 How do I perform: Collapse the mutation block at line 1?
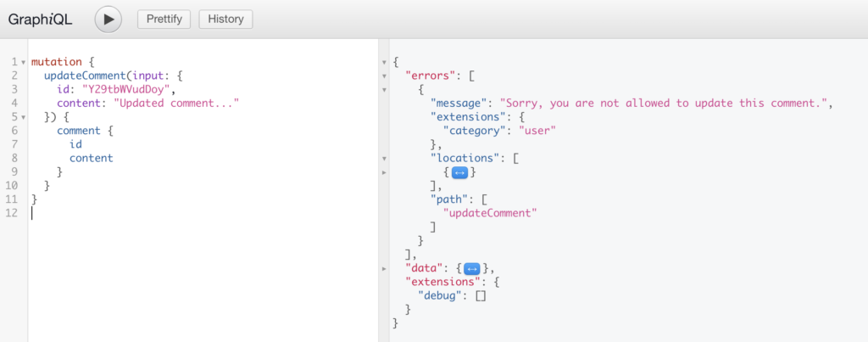coord(23,62)
